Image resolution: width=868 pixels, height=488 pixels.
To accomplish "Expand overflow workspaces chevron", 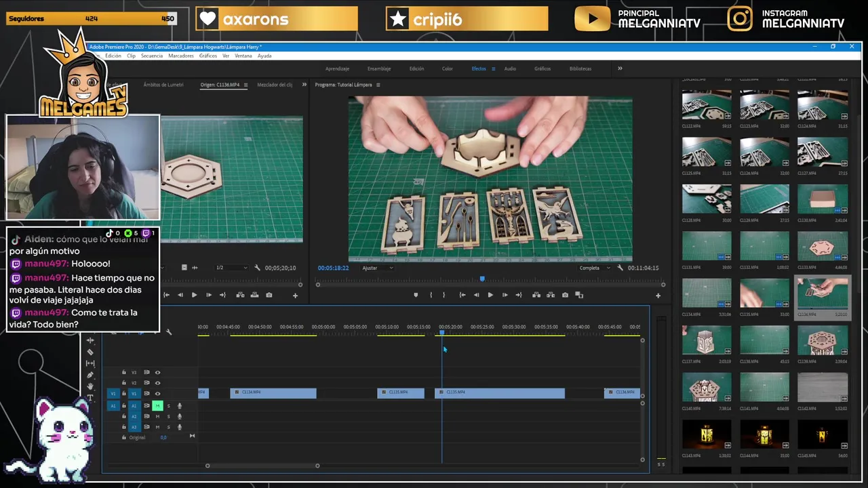I will click(x=620, y=68).
